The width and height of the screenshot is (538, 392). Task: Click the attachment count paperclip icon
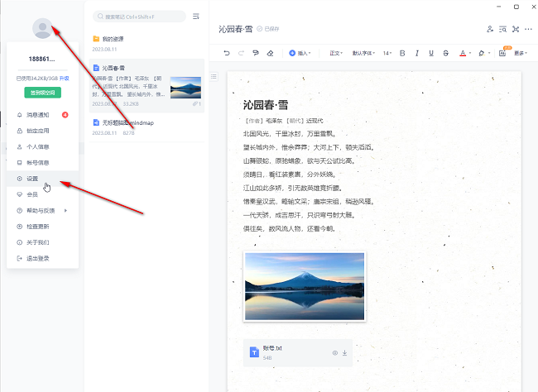(197, 103)
